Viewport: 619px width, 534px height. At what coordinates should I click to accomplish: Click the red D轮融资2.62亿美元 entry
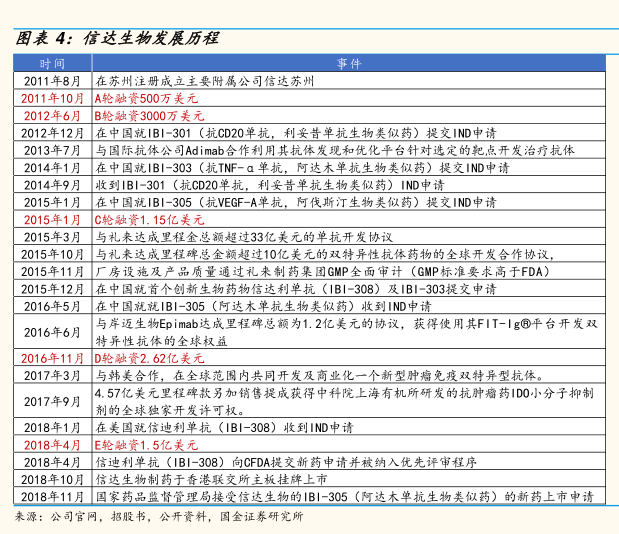coord(149,357)
